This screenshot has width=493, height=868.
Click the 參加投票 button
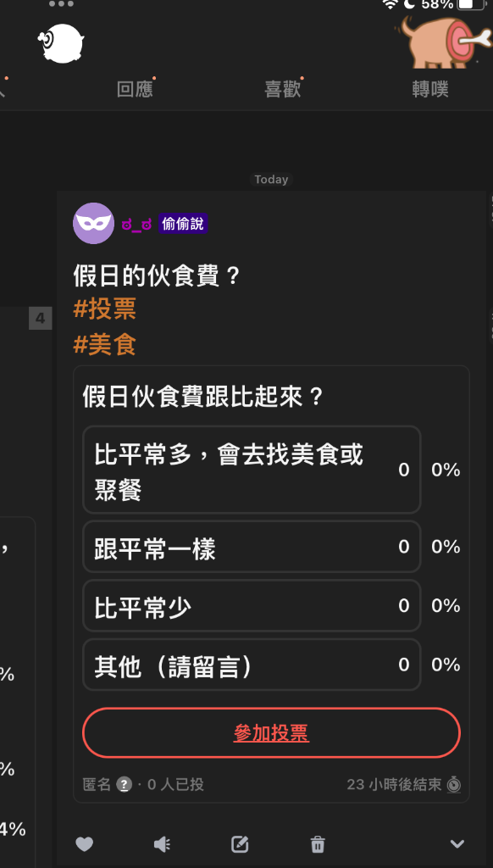pos(271,733)
